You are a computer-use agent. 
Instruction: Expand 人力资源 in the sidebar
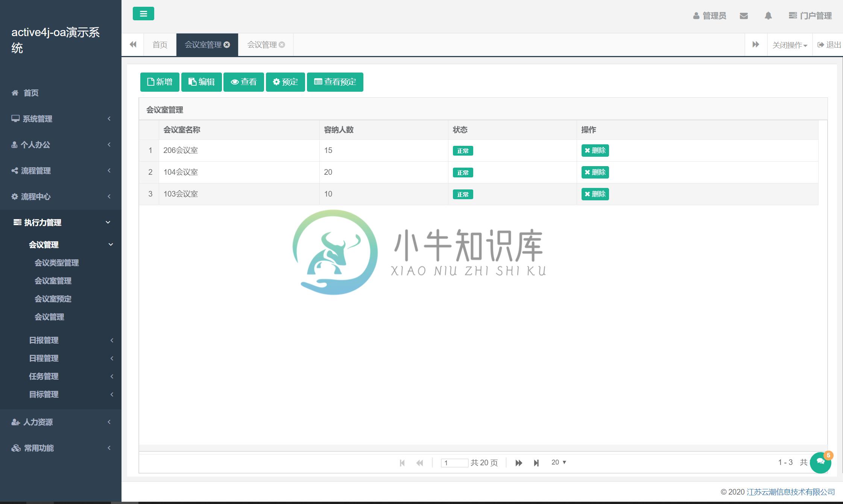[x=61, y=422]
